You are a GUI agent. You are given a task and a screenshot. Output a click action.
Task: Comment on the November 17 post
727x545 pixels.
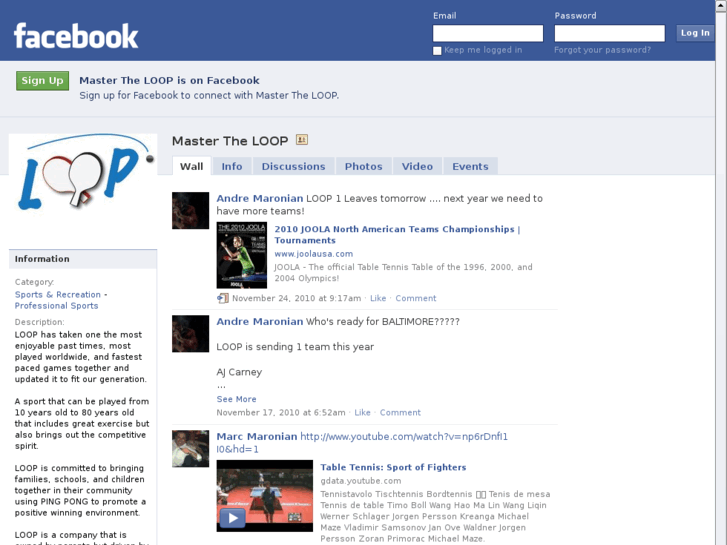point(400,412)
